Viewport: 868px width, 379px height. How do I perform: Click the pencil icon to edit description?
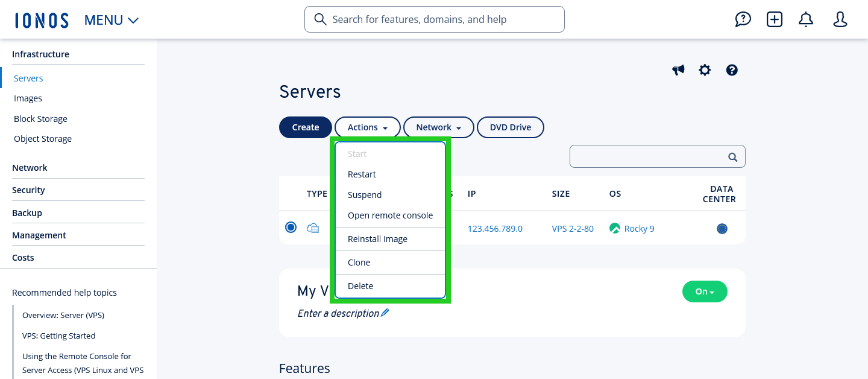pos(385,313)
